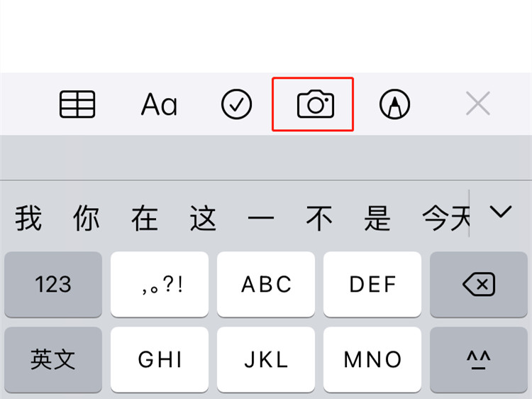Viewport: 532px width, 399px height.
Task: Tap the JKL key
Action: (266, 360)
